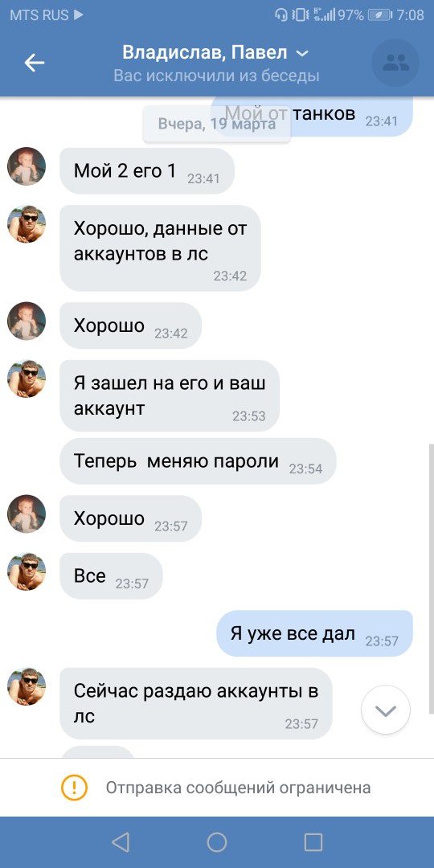Tap "Отправка сообщений ограничена" notice

click(238, 787)
